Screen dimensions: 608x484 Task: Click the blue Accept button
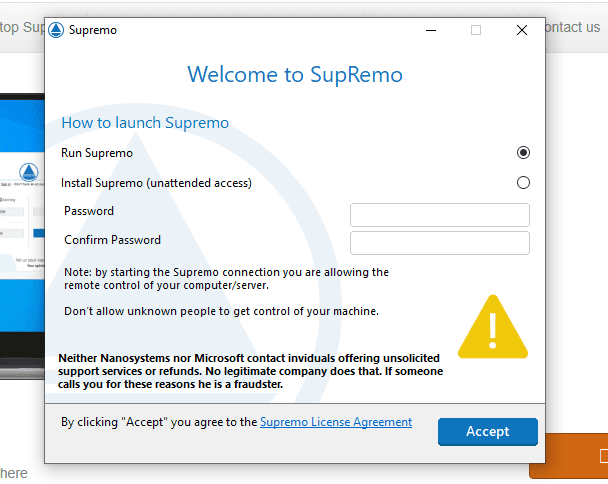point(487,432)
